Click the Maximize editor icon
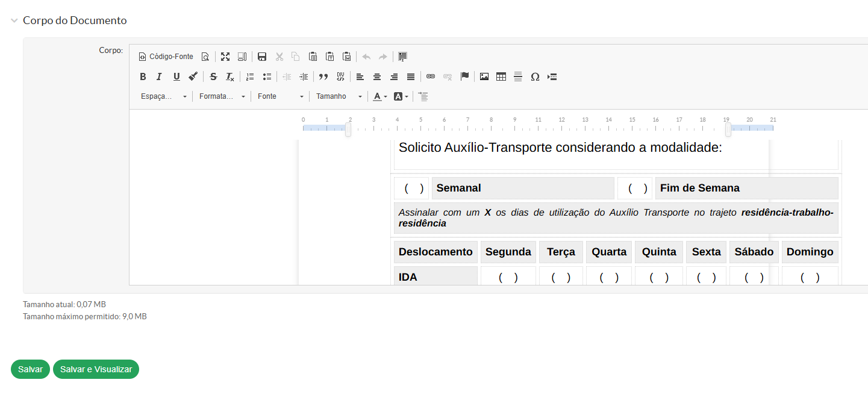This screenshot has height=418, width=868. (x=225, y=57)
